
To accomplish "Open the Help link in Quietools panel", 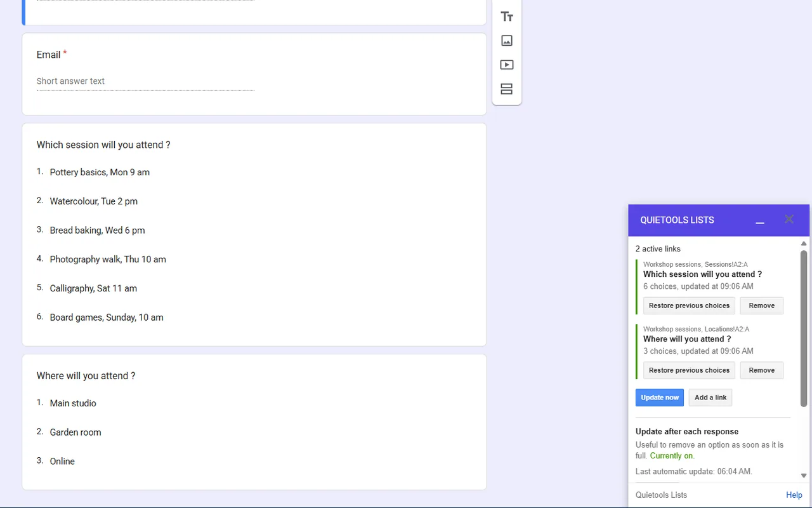I will point(794,495).
